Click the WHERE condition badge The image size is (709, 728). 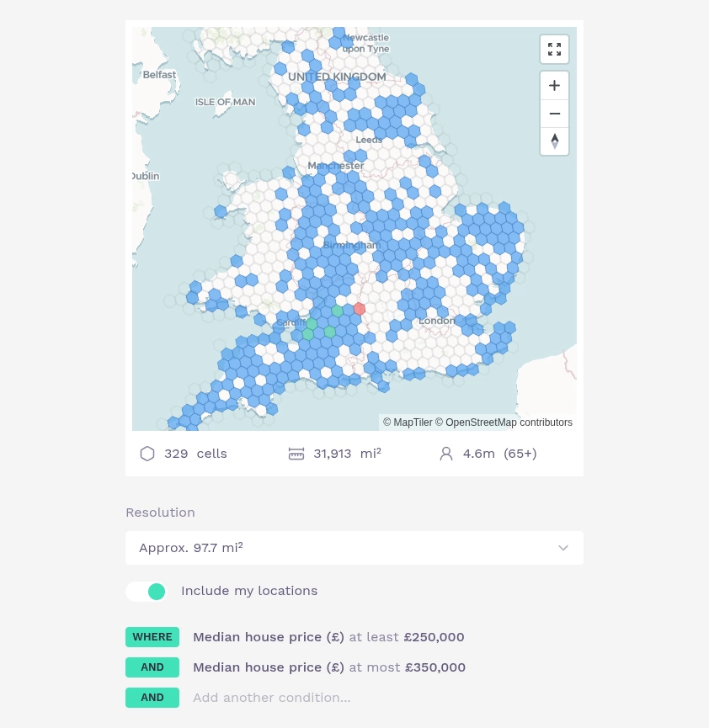point(152,637)
